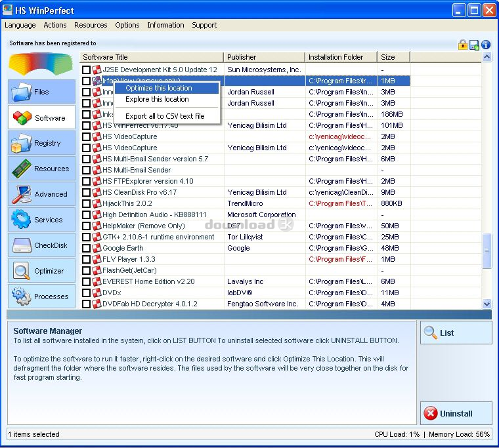The width and height of the screenshot is (499, 448).
Task: Open the Support menu
Action: point(204,25)
